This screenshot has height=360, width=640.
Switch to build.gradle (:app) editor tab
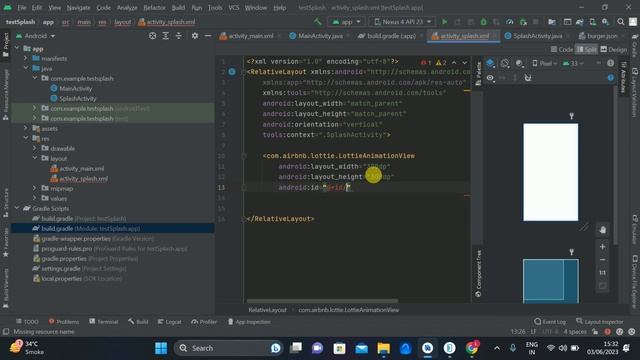(x=391, y=36)
